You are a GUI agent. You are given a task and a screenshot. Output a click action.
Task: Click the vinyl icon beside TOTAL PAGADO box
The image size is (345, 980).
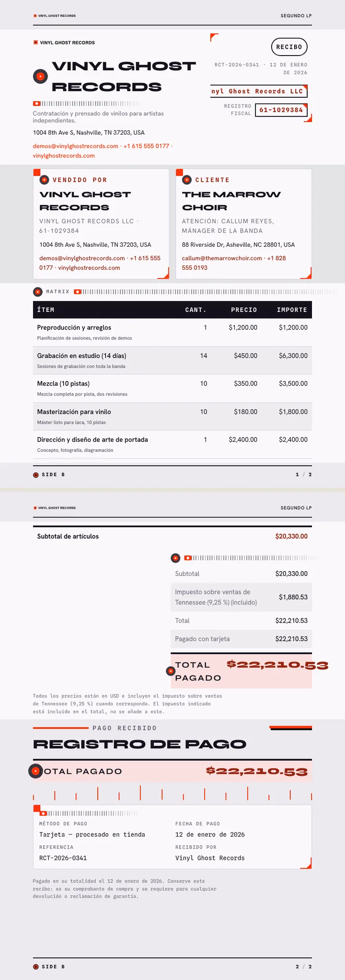click(x=171, y=671)
